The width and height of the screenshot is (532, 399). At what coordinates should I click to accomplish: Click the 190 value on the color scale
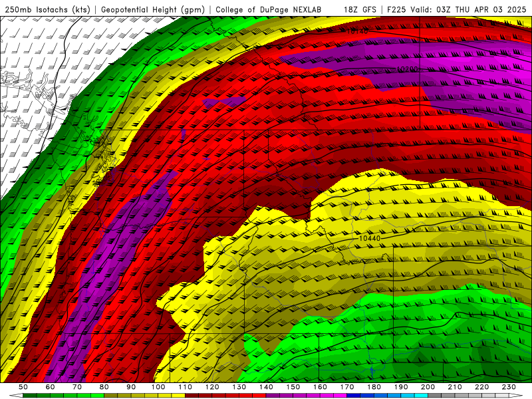(401, 387)
